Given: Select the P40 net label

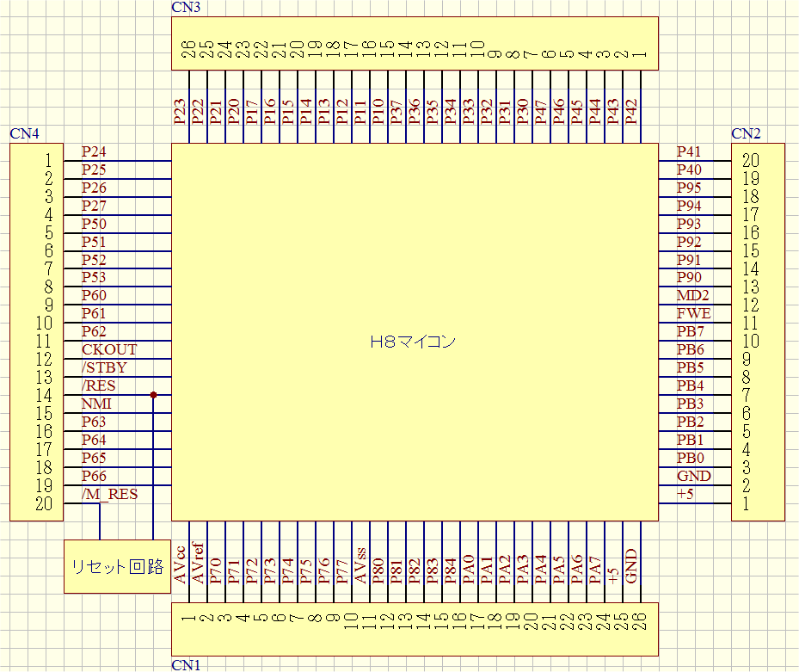Looking at the screenshot, I should tap(689, 170).
